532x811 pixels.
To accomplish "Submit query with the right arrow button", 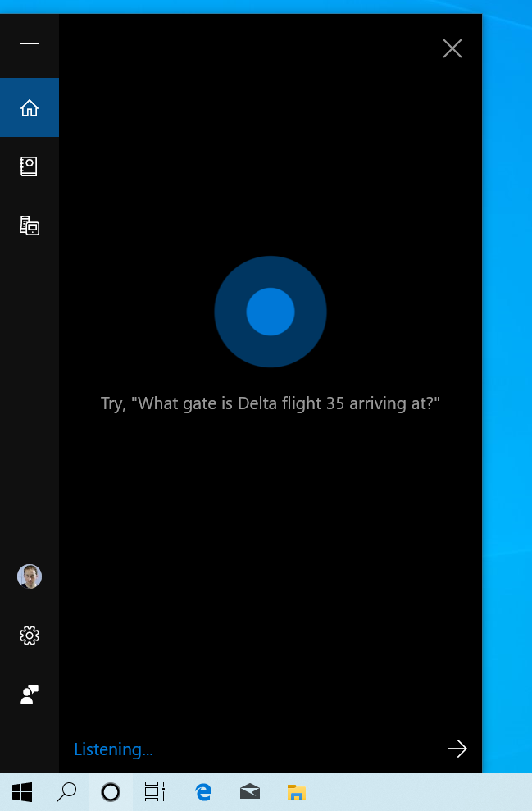I will (x=457, y=749).
